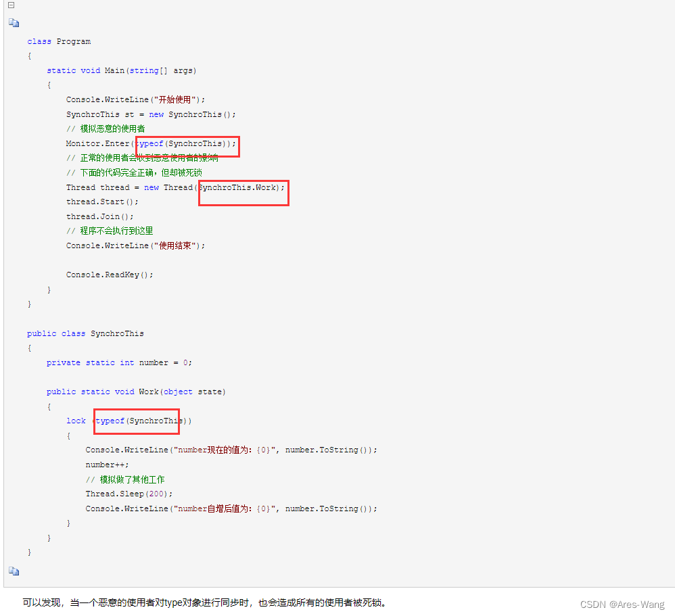Select the highlighted typeof(SynchroThis) inside lock

click(x=137, y=421)
